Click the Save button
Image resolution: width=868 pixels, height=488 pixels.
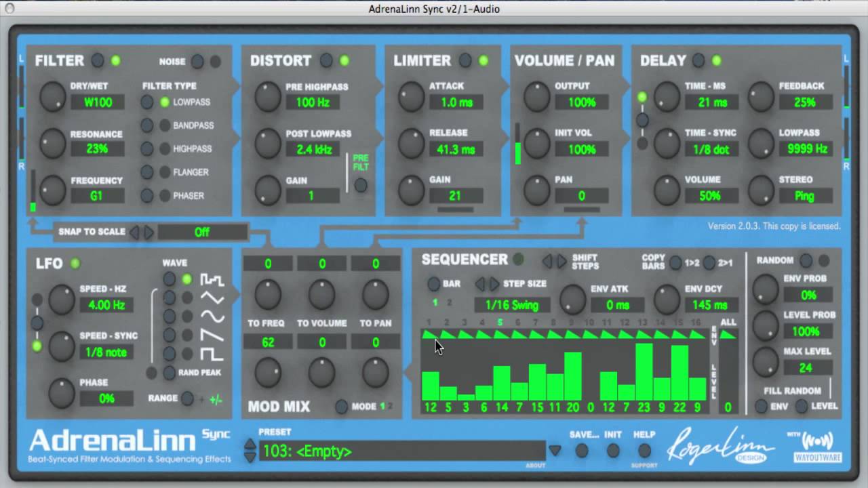(582, 450)
